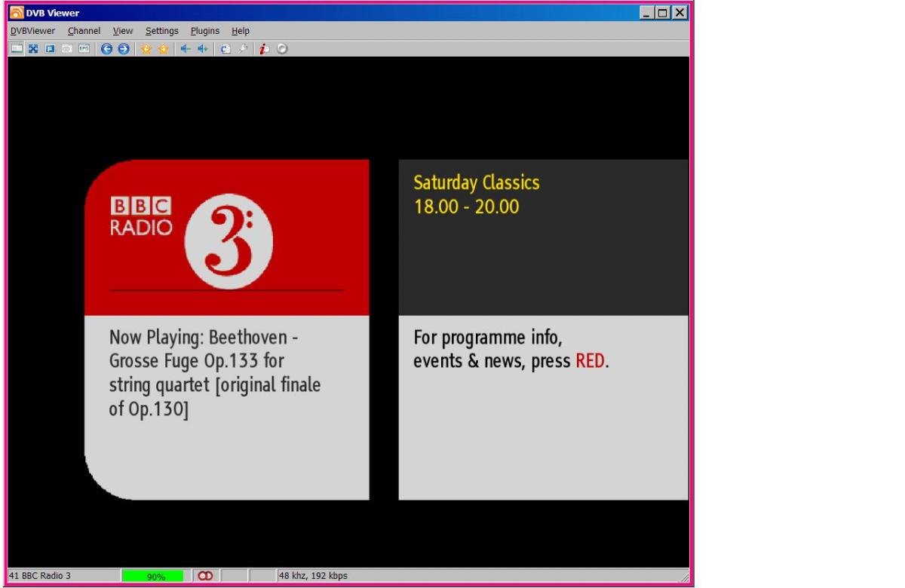Switch to fullscreen with the arrows icon
The height and width of the screenshot is (588, 905).
point(33,49)
